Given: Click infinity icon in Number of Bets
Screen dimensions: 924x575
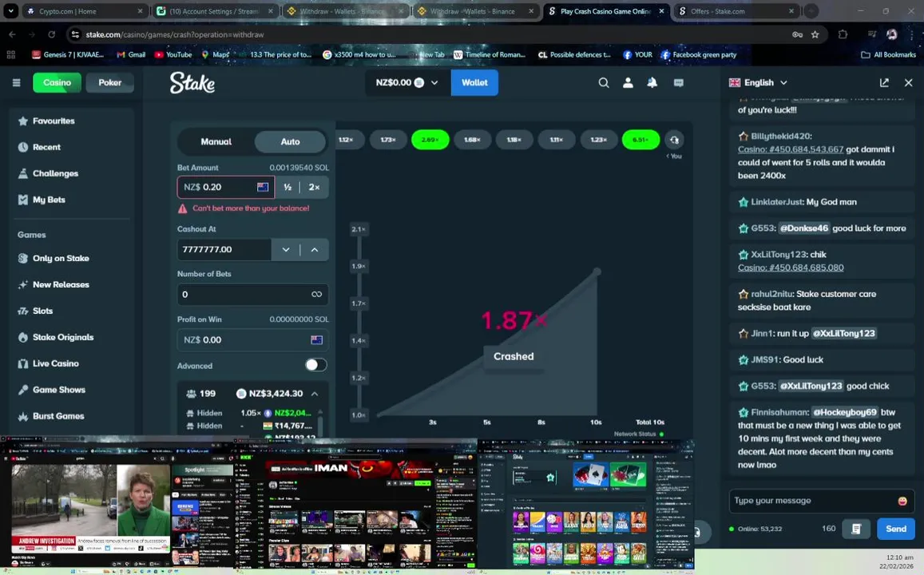Looking at the screenshot, I should (x=316, y=294).
